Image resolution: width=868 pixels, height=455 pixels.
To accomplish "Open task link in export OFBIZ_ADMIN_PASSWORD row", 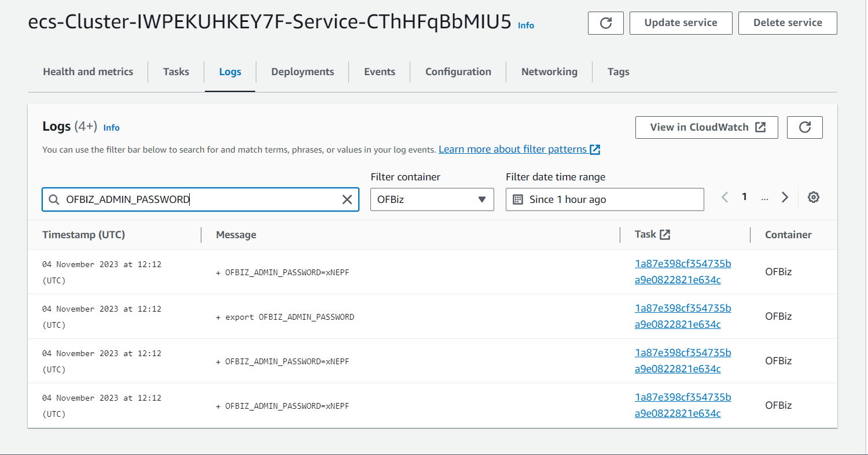I will (683, 316).
